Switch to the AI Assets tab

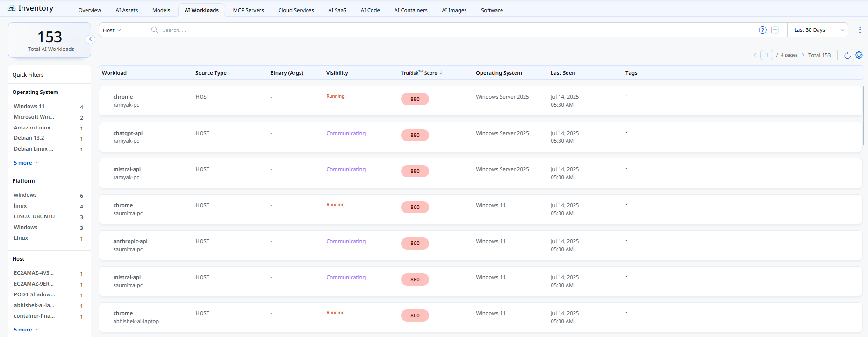pos(127,10)
